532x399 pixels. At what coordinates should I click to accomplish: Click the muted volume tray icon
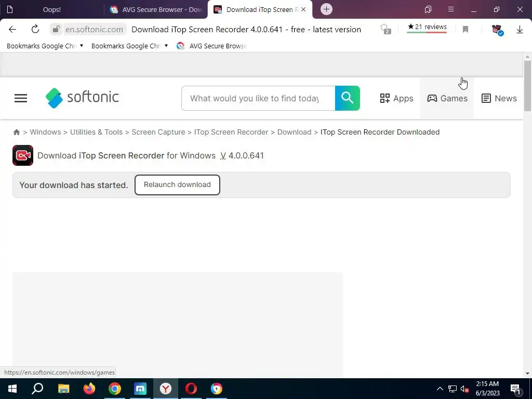465,389
